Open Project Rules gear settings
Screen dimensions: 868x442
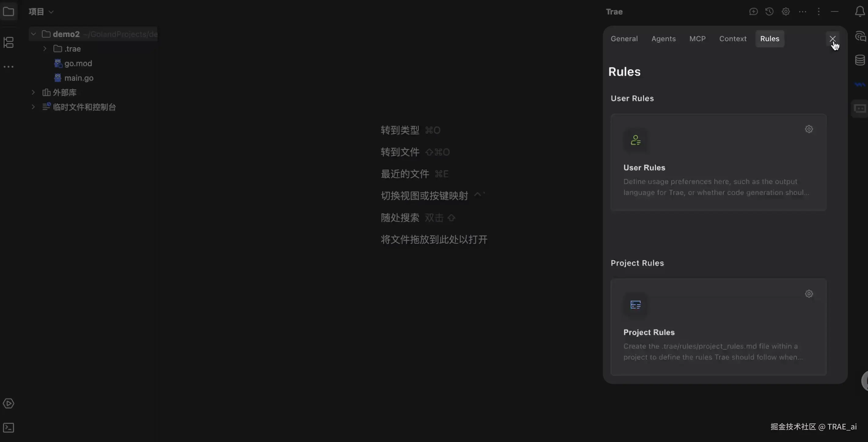(809, 294)
